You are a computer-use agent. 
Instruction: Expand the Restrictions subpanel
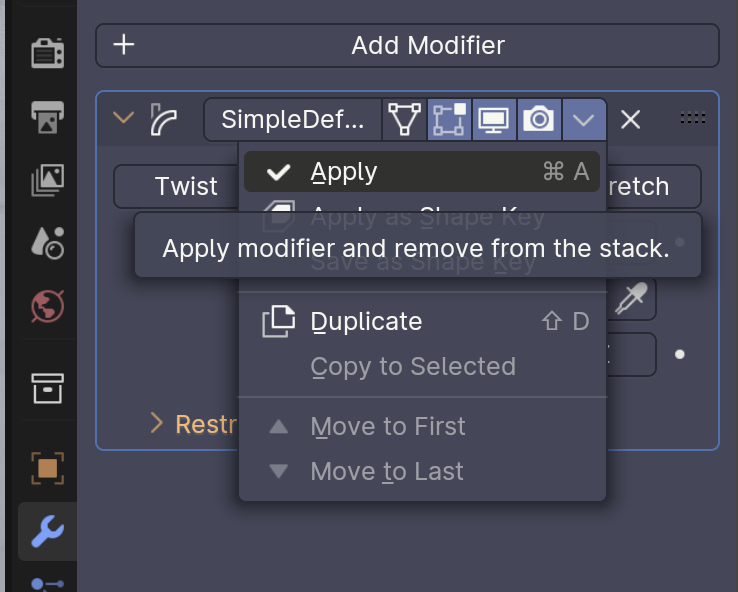click(156, 424)
